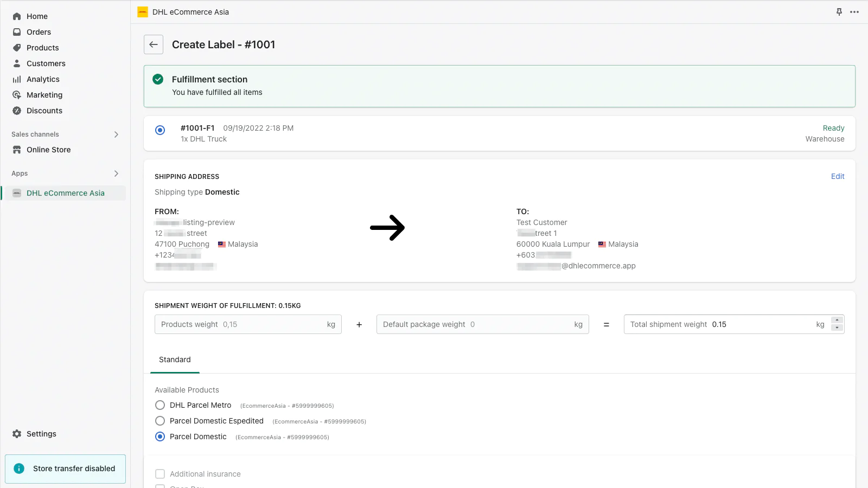The width and height of the screenshot is (868, 488).
Task: Open Settings from the sidebar
Action: [41, 434]
